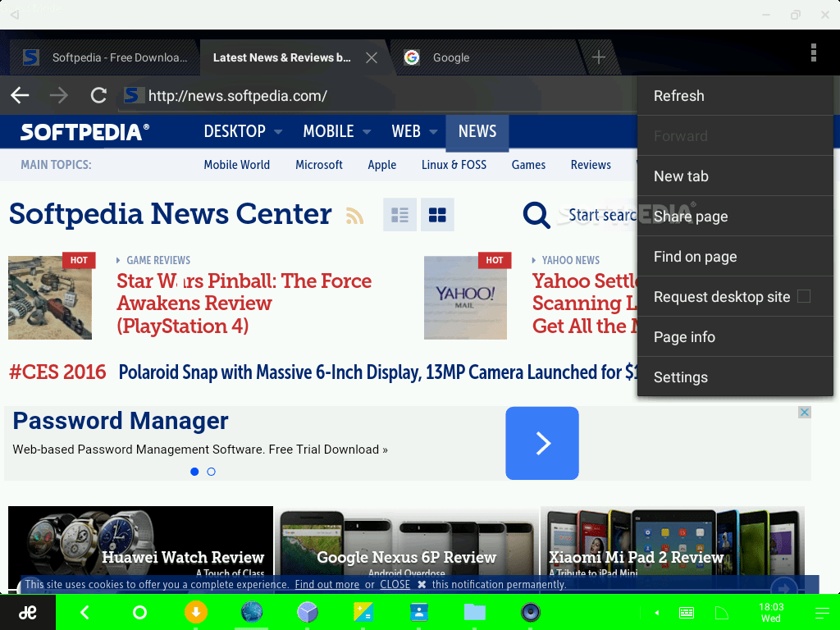Viewport: 840px width, 630px height.
Task: Click the back navigation arrow
Action: click(x=19, y=95)
